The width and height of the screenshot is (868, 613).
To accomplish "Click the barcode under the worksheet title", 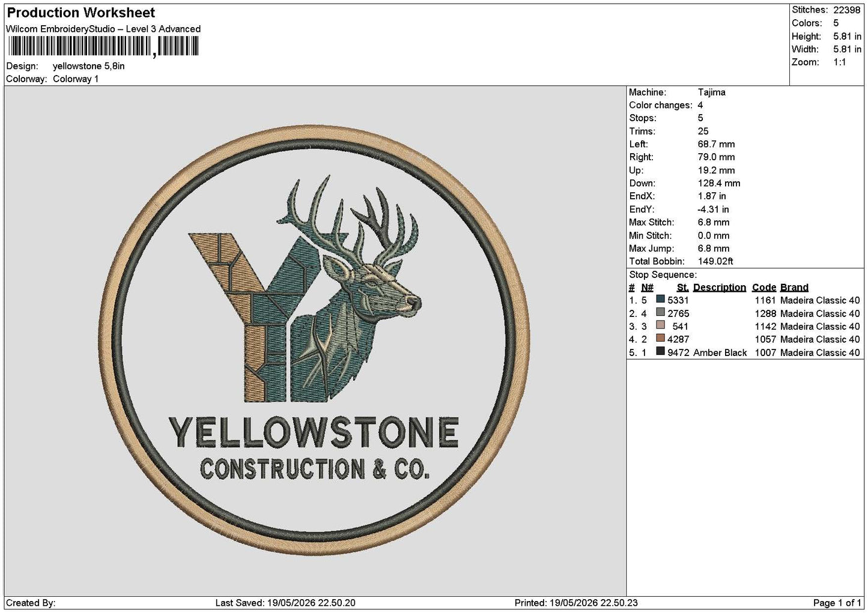I will [x=103, y=46].
